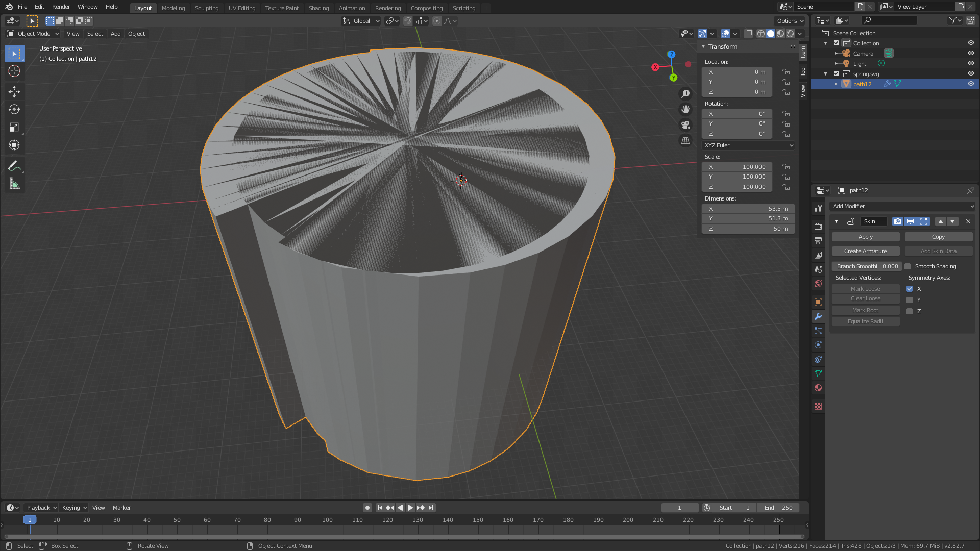980x551 pixels.
Task: Switch perspective/orthographic grid icon
Action: click(x=685, y=141)
